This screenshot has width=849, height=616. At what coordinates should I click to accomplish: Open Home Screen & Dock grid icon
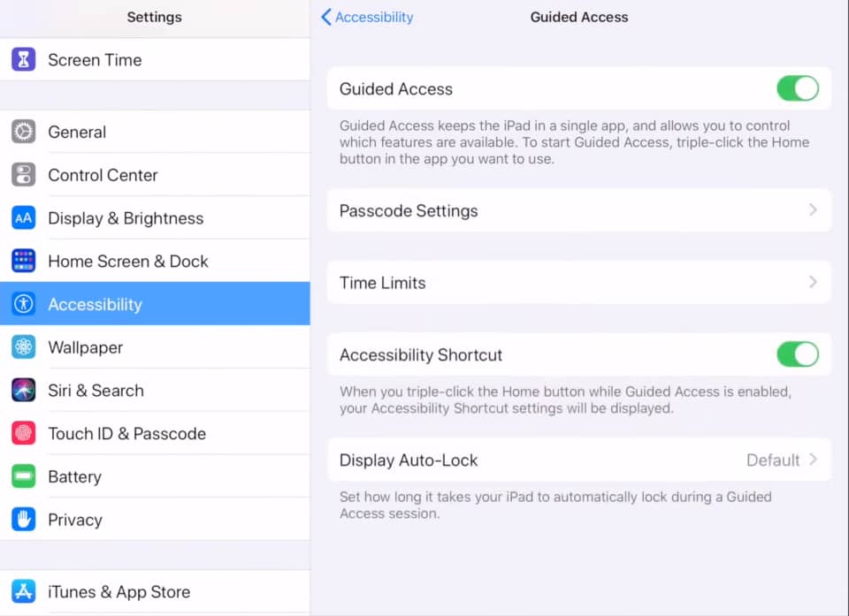click(23, 261)
